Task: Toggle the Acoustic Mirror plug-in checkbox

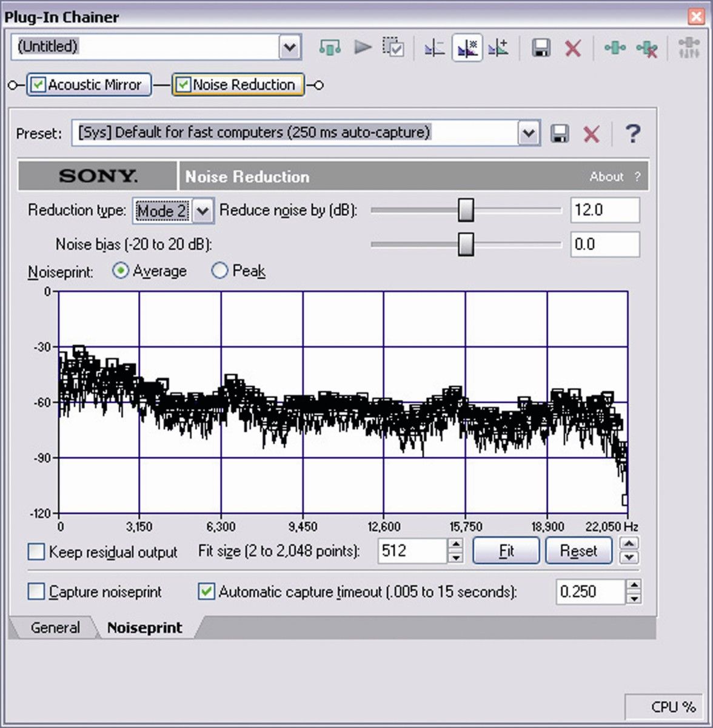Action: pos(38,85)
